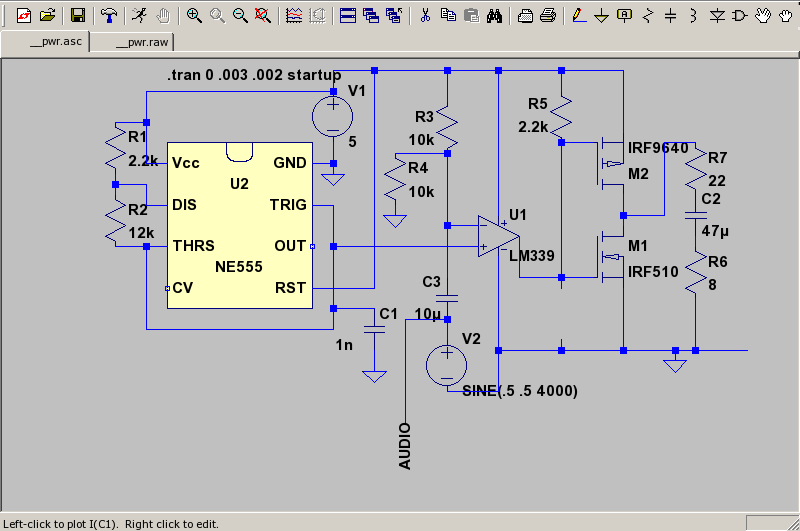
Task: Select the Move open hand tool
Action: 763,16
